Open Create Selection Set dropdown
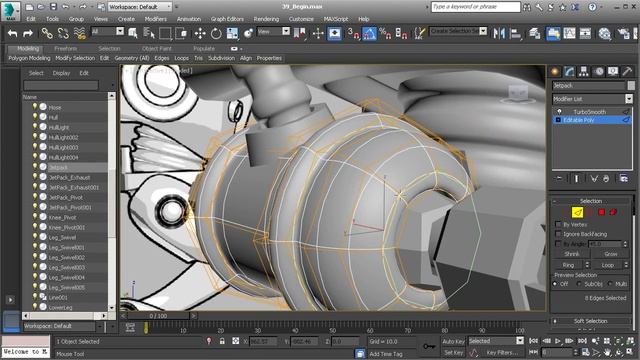640x360 pixels. pyautogui.click(x=458, y=31)
